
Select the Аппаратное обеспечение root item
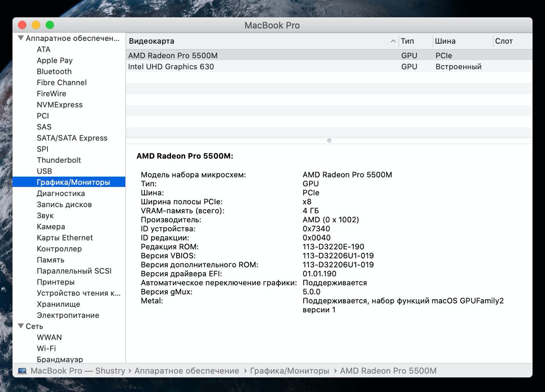(x=73, y=38)
